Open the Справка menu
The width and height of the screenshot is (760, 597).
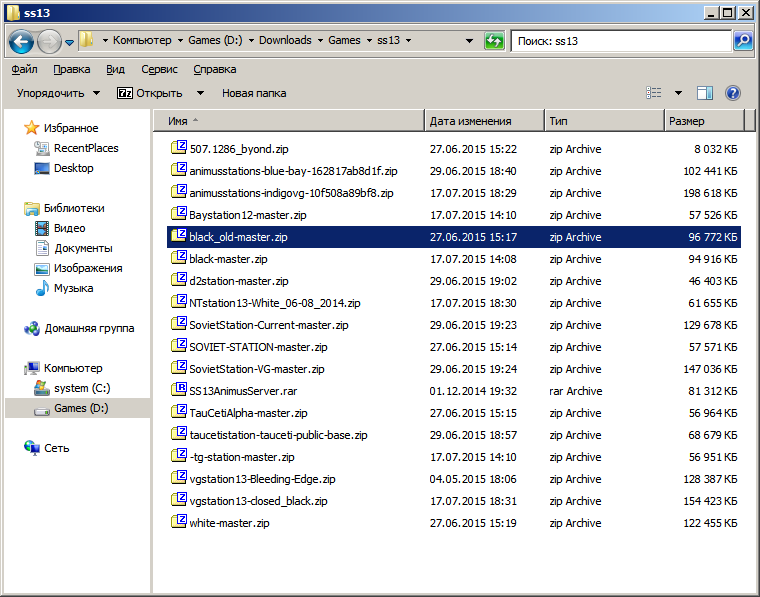click(215, 69)
